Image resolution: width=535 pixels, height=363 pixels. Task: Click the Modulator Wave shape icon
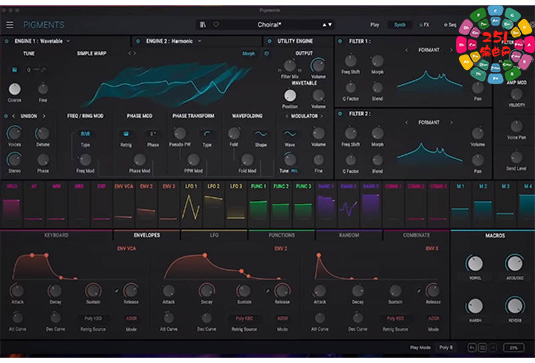click(290, 134)
